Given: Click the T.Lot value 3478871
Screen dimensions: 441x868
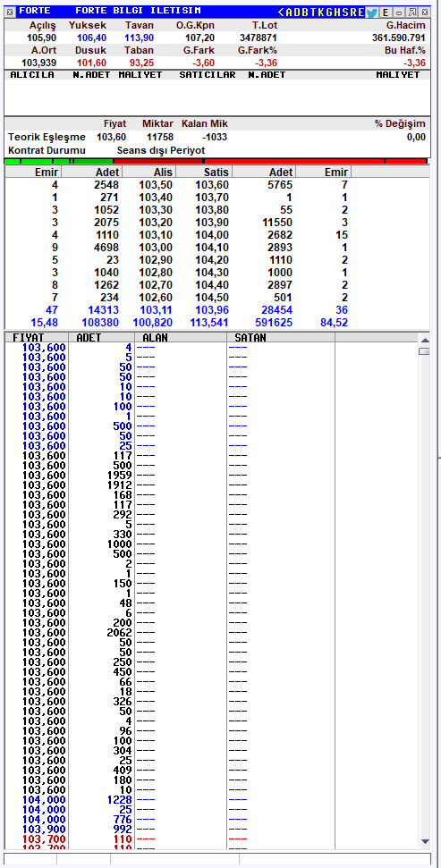Looking at the screenshot, I should pyautogui.click(x=259, y=38).
